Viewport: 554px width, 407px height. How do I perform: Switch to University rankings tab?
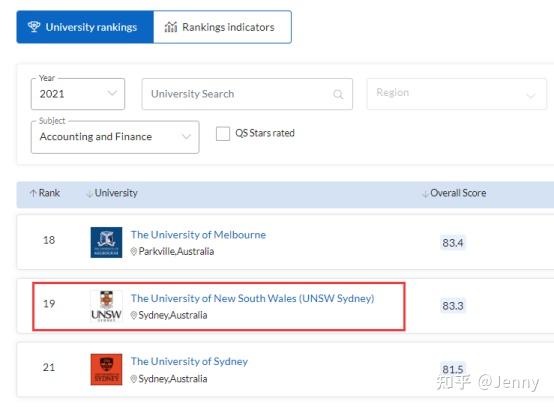pos(85,27)
